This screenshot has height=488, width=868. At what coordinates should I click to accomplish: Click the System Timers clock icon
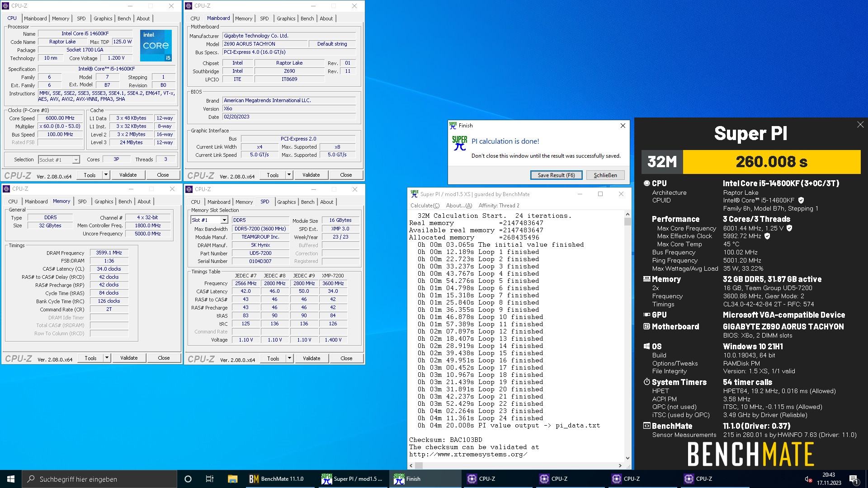tap(646, 382)
